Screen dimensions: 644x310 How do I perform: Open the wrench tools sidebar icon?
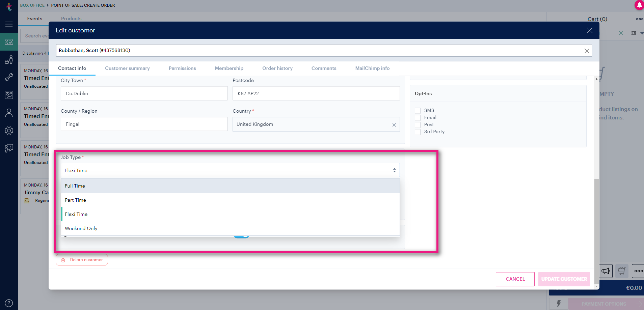click(x=9, y=77)
